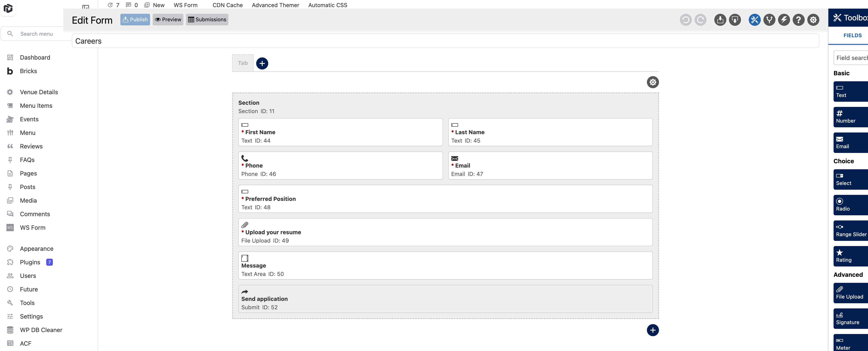Open Conditional Logic branching icon
This screenshot has width=868, height=351.
769,20
